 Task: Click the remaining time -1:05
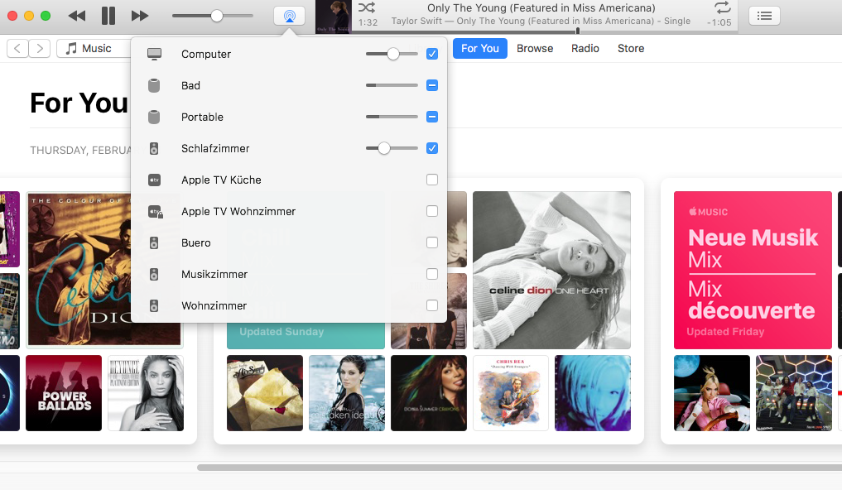[x=719, y=22]
